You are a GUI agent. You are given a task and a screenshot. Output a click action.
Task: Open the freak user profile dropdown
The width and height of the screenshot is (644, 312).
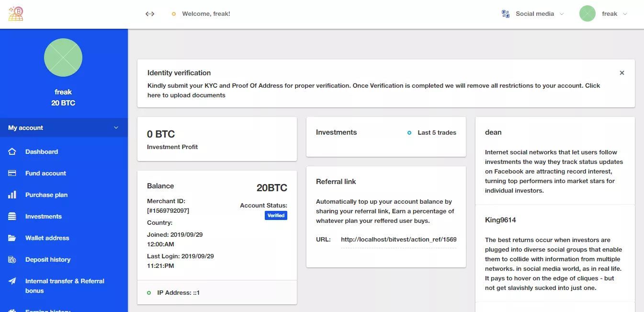603,14
